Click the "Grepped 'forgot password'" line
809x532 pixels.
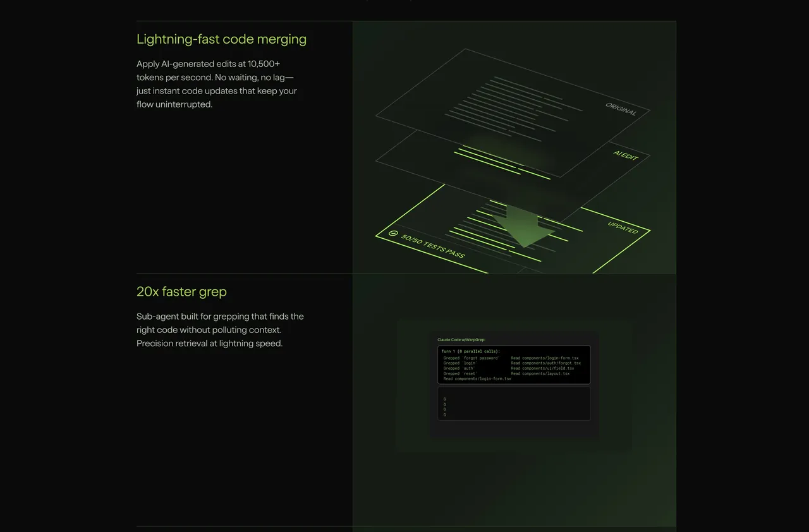(x=471, y=358)
